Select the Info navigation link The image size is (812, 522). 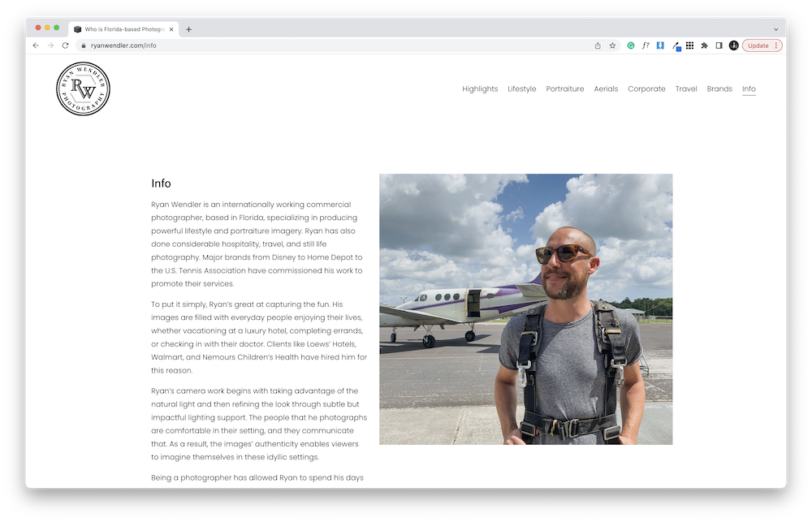(749, 89)
